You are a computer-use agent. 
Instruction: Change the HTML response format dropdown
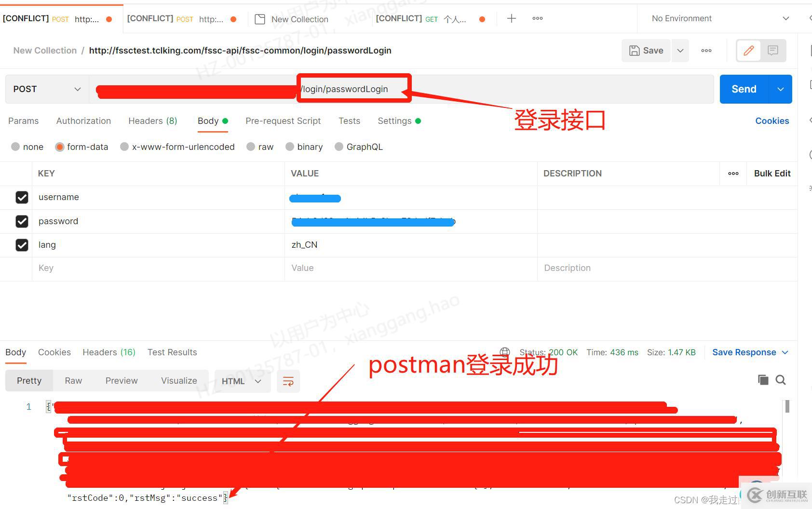[x=242, y=381]
